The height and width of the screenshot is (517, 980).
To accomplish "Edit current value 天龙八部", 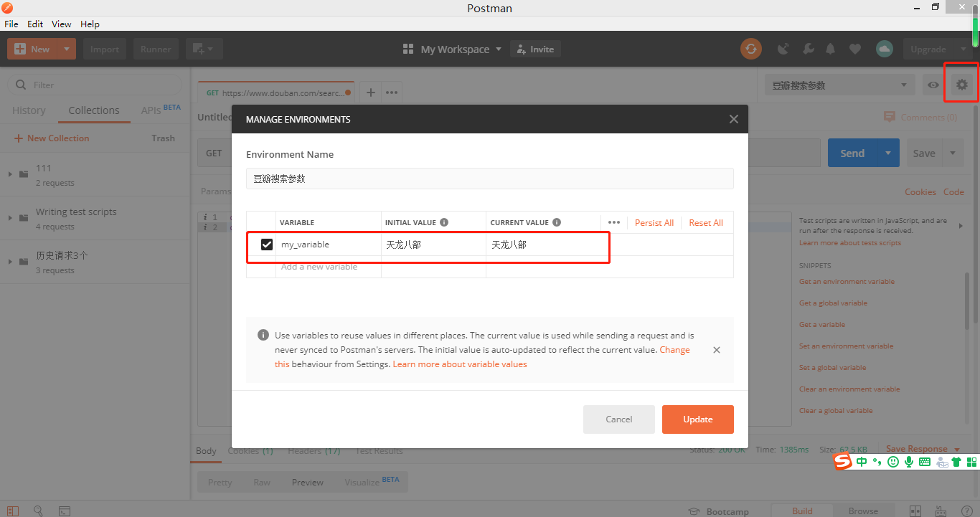I will (543, 245).
